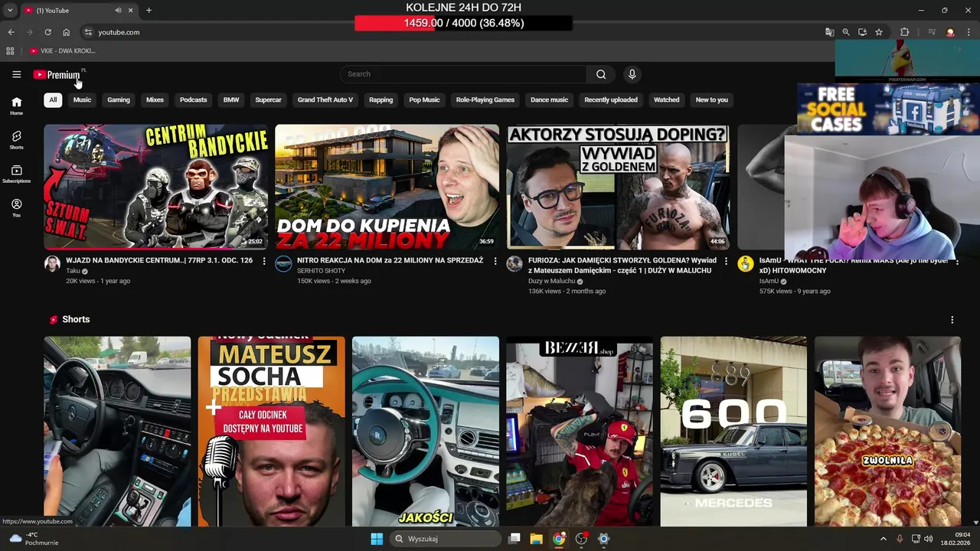The height and width of the screenshot is (551, 980).
Task: Click the YouTube search input field
Action: point(464,74)
